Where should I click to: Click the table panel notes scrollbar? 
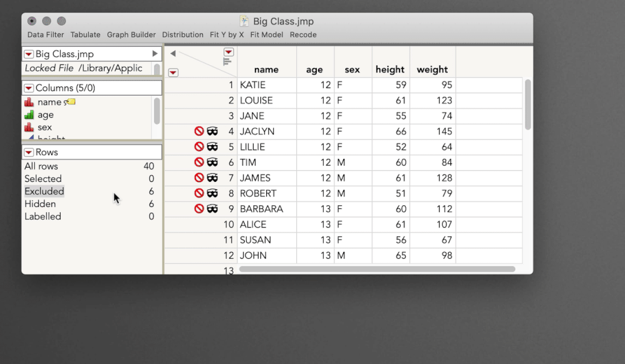[157, 69]
